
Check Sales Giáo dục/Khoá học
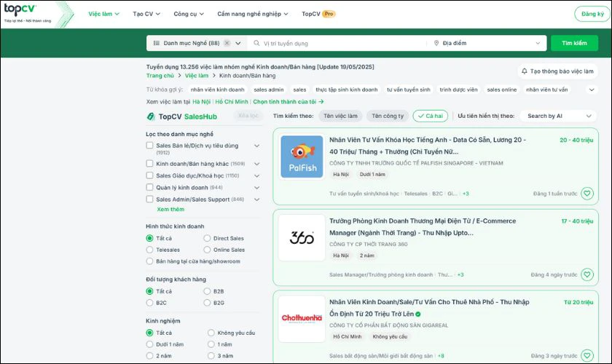tap(149, 175)
